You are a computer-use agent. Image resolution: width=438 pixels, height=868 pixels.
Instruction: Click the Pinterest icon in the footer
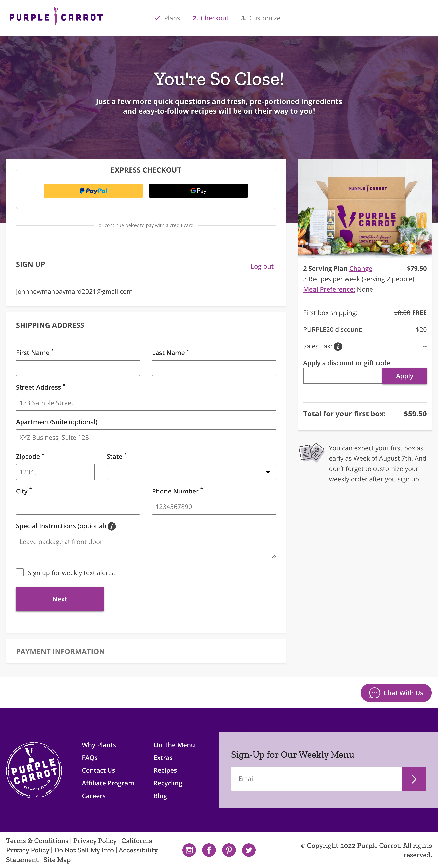tap(229, 850)
